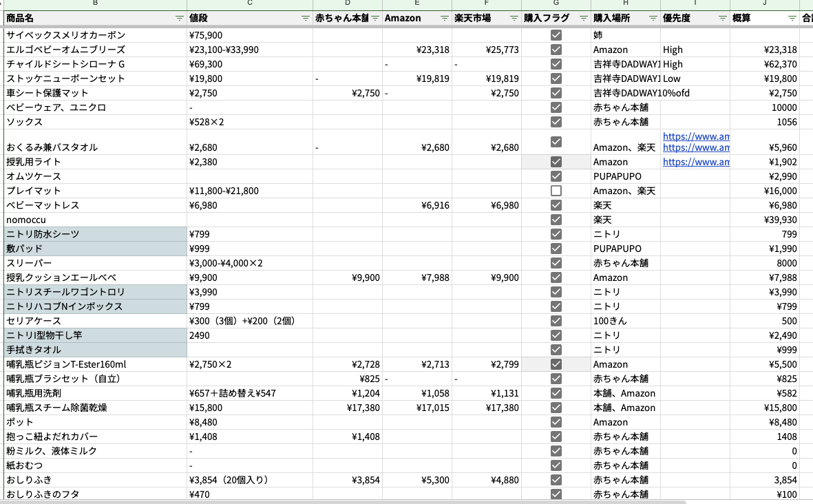Click the ¥3,854(20個入り) price cell
This screenshot has height=504, width=813.
(250, 480)
